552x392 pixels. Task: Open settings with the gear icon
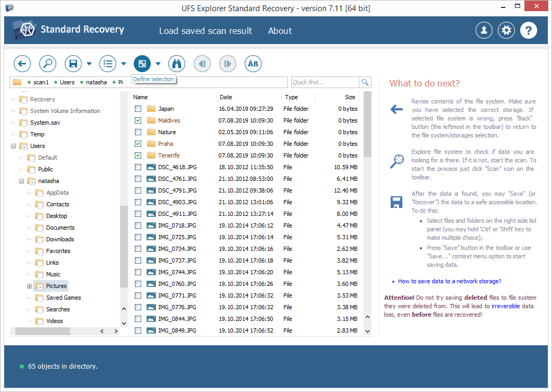click(x=506, y=30)
